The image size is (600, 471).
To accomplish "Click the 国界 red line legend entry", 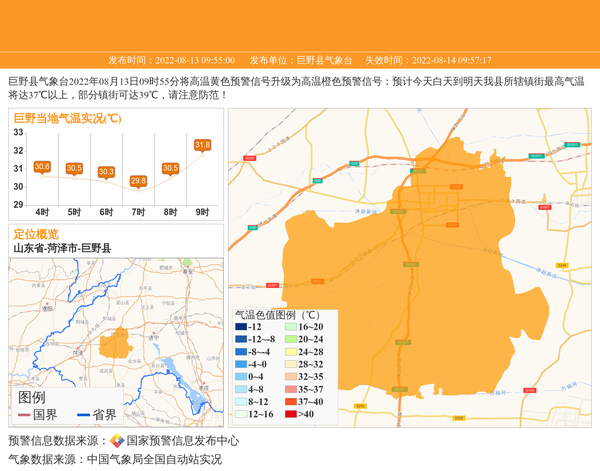I will 38,415.
